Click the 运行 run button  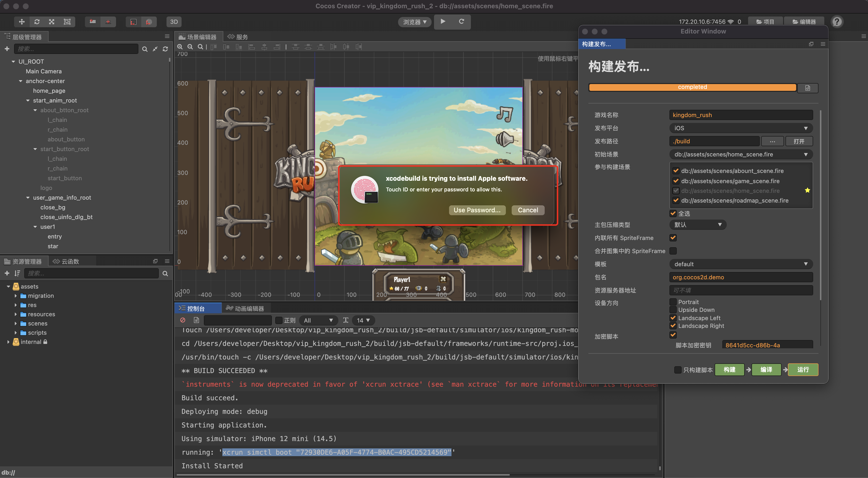pyautogui.click(x=803, y=369)
